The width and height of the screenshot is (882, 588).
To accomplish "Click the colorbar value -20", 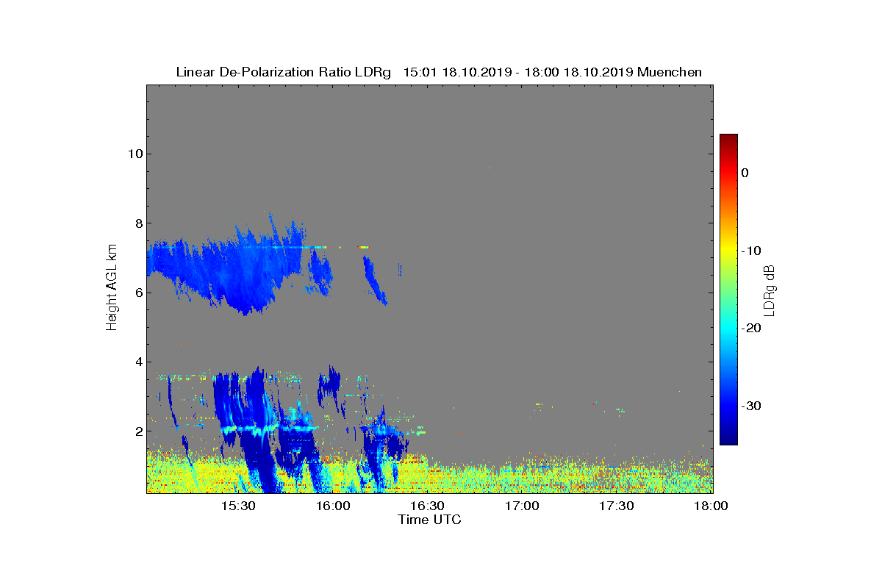I will (x=750, y=328).
